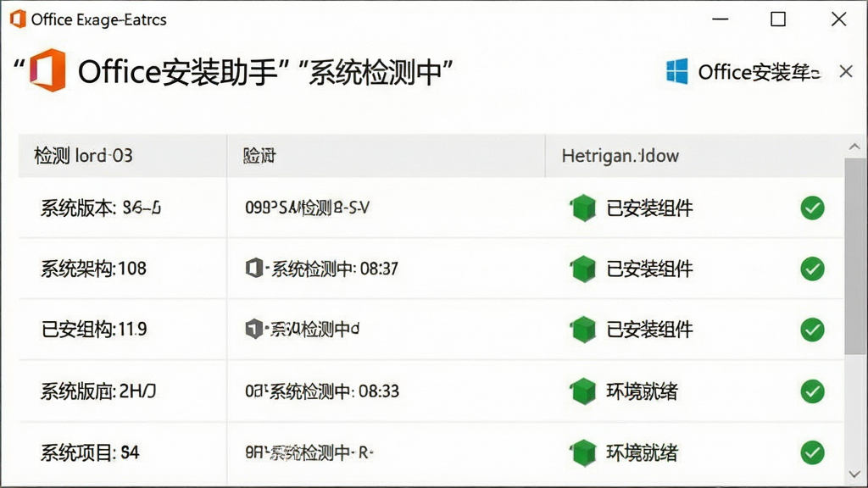Screen dimensions: 868x488
Task: Click the large orange Office logo in the header
Action: [x=47, y=70]
